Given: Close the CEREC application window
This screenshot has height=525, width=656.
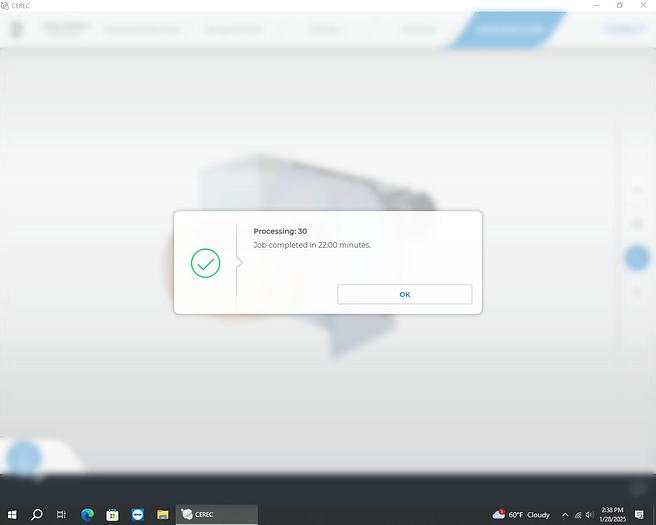Looking at the screenshot, I should 644,5.
